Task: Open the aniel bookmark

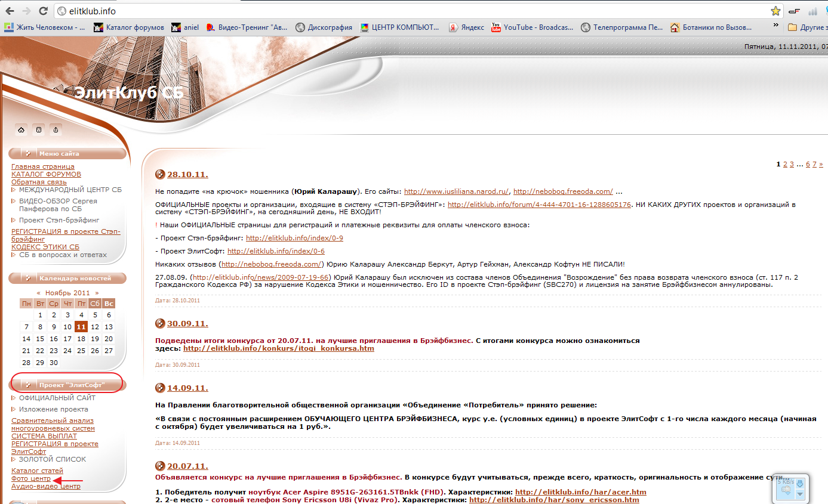Action: coord(184,27)
